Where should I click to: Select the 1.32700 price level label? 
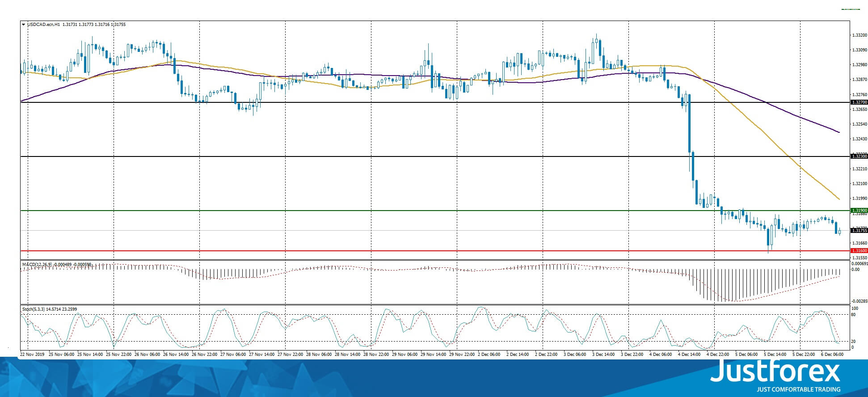click(x=859, y=102)
